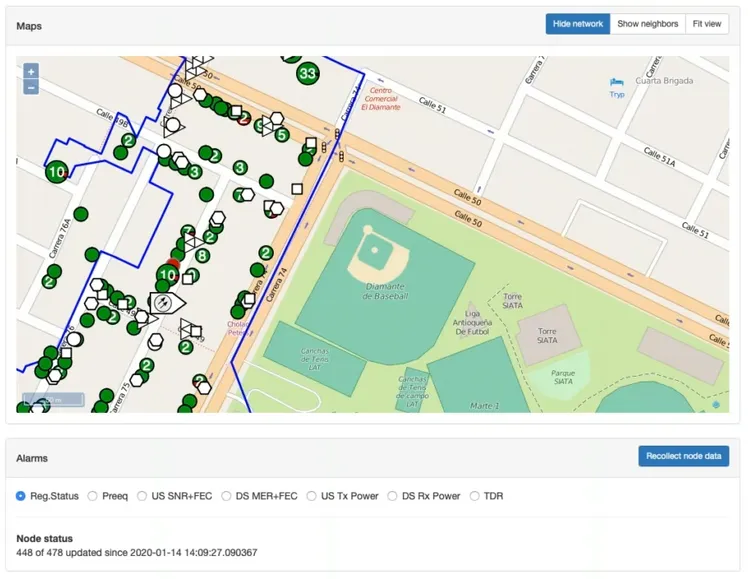This screenshot has height=579, width=750.
Task: Click the green cluster marker labeled 5
Action: pyautogui.click(x=282, y=135)
